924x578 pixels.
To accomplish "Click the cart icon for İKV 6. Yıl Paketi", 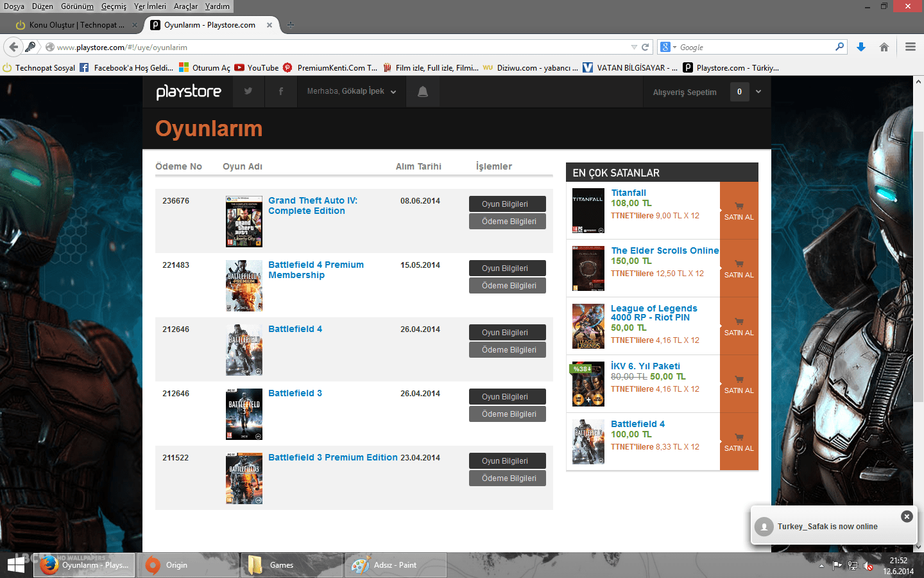I will pos(739,380).
